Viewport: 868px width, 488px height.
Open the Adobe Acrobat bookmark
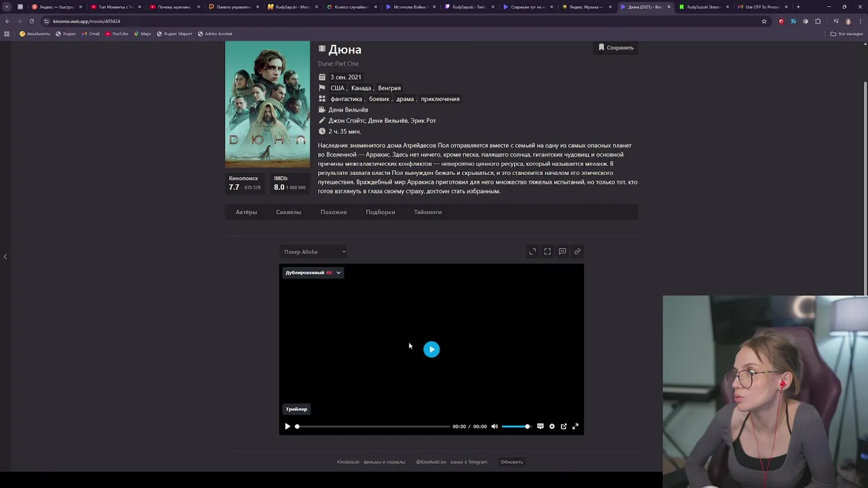[215, 34]
